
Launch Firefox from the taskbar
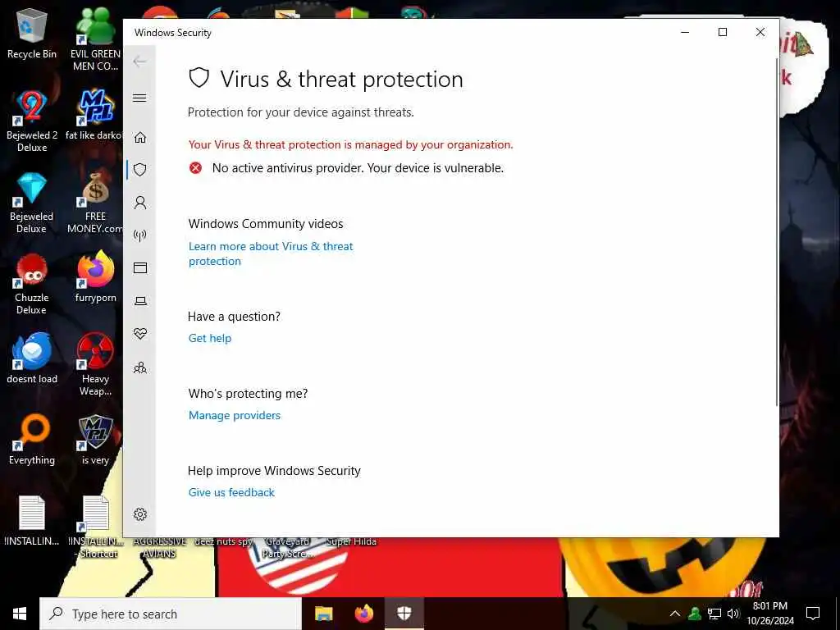pos(364,614)
